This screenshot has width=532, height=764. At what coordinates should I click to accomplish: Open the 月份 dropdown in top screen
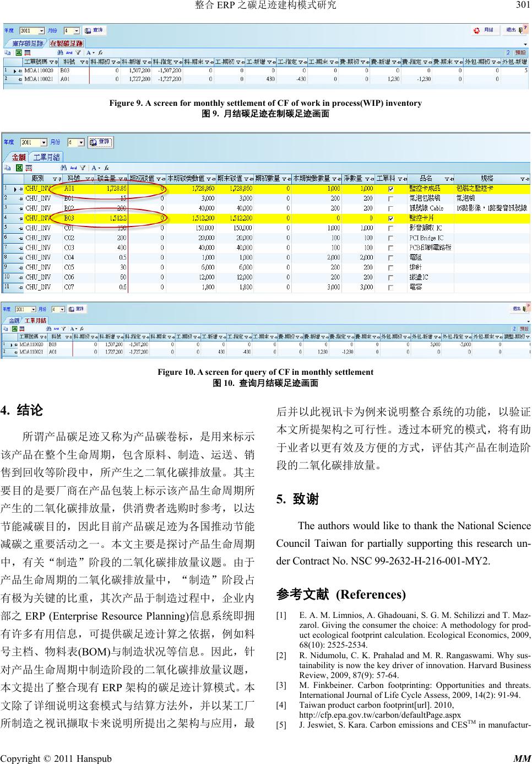coord(76,31)
